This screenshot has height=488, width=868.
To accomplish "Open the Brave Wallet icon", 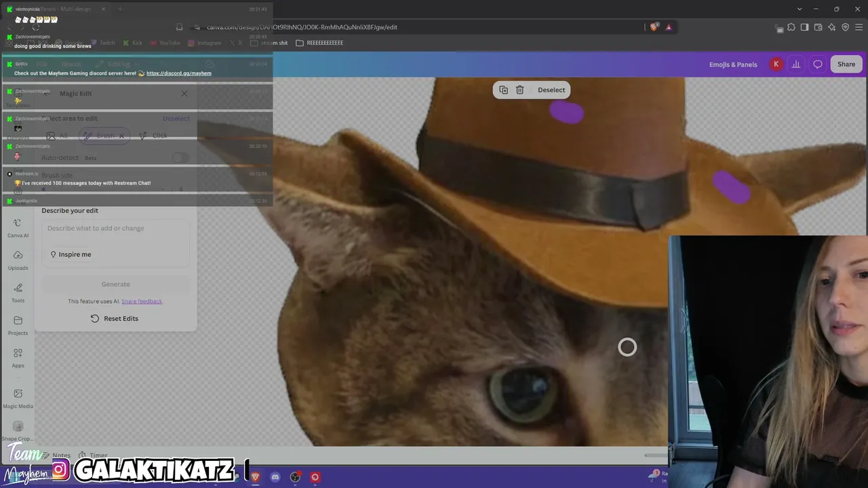I will [818, 27].
